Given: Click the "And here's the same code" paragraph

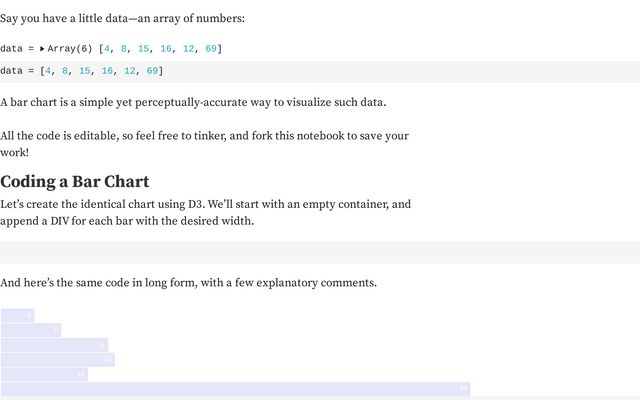Looking at the screenshot, I should pos(189,282).
